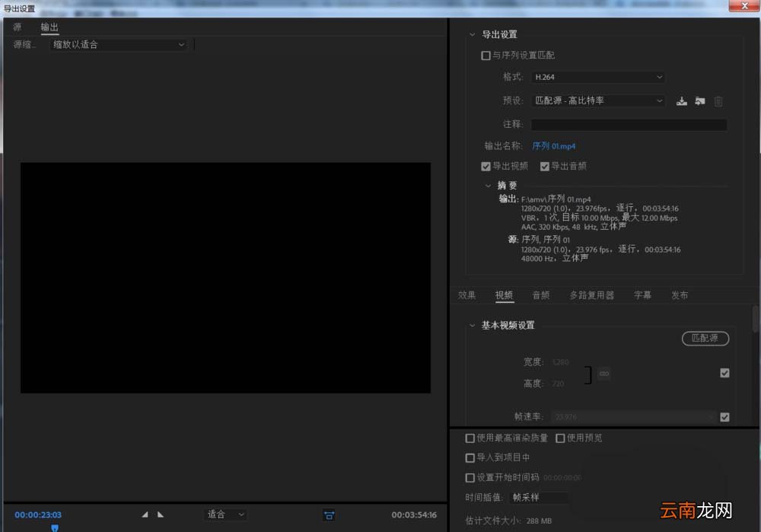The image size is (761, 532).
Task: Click the preview playhead marker
Action: tap(55, 527)
